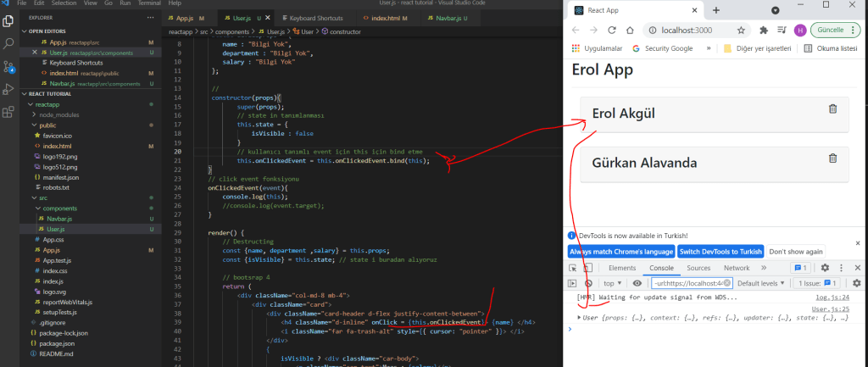Viewport: 868px width, 367px height.
Task: Click Switch DevTools to Turkish button
Action: pos(721,252)
